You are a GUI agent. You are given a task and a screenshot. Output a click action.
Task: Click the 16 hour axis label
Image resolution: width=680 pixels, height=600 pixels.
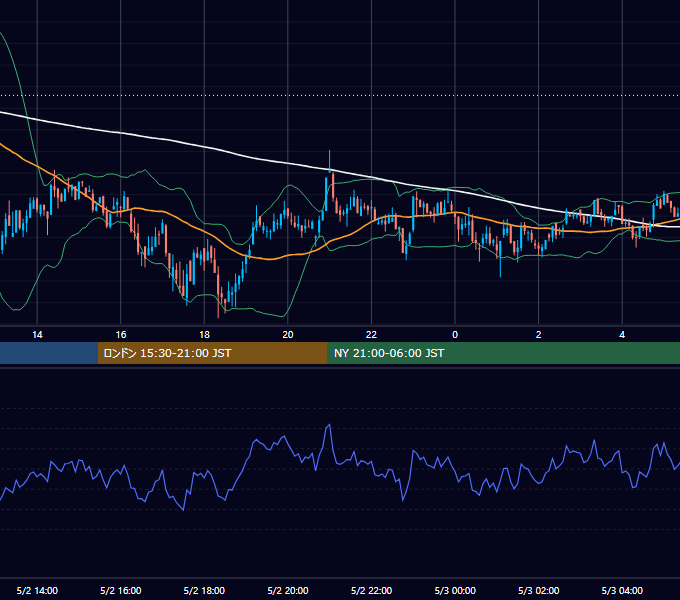pyautogui.click(x=121, y=335)
